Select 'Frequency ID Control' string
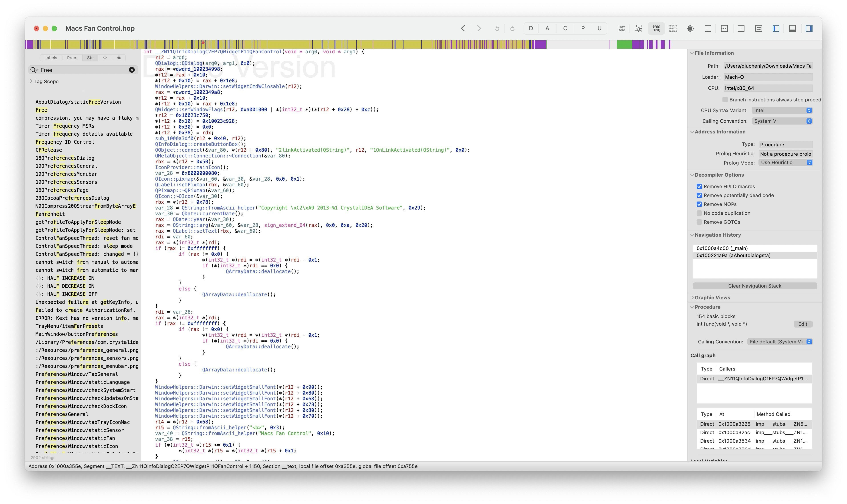 (x=65, y=142)
